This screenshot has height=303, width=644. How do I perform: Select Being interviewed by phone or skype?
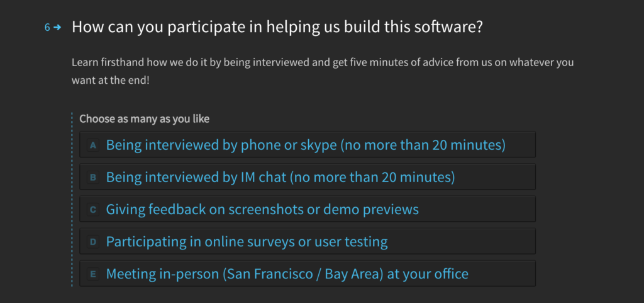307,145
